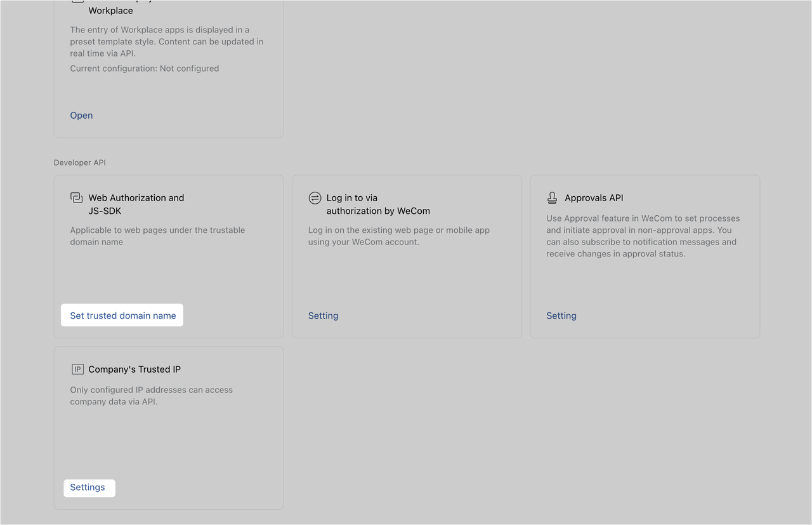
Task: Click the Workplace card title
Action: 110,11
